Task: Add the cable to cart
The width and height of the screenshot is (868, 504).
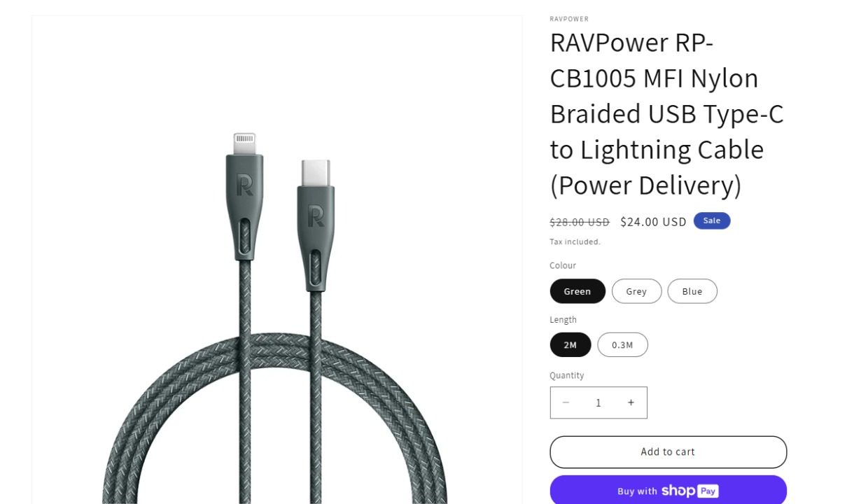Action: click(668, 452)
